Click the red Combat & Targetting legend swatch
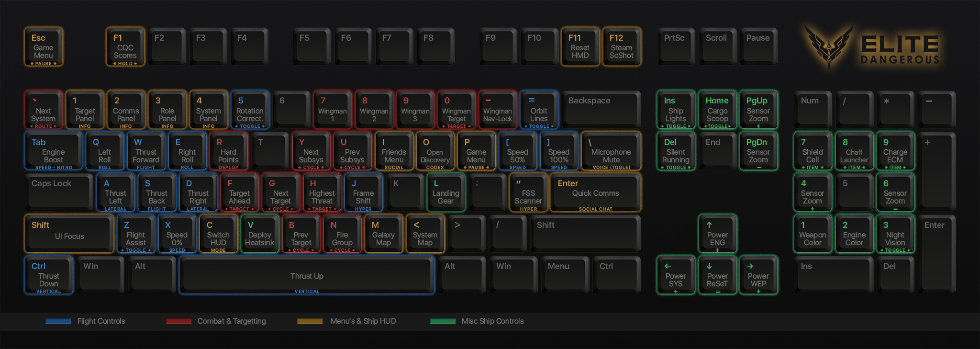980x349 pixels. [178, 321]
